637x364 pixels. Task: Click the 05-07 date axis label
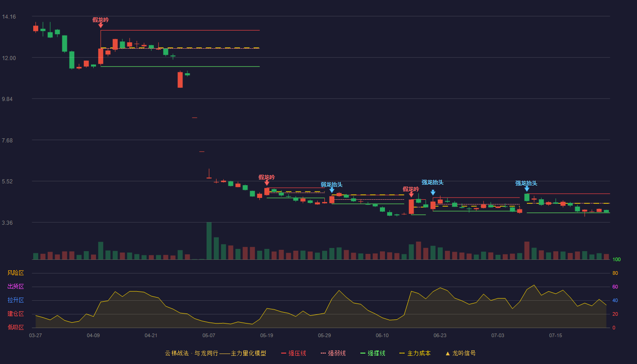tap(209, 335)
